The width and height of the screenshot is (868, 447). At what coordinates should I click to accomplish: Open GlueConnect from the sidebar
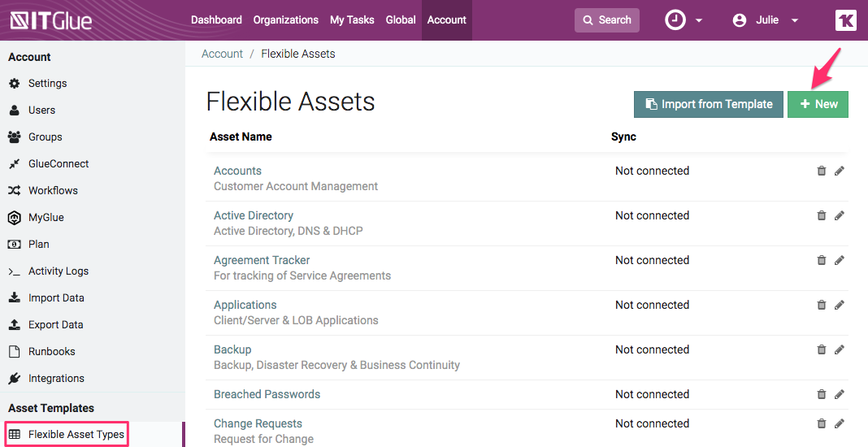(59, 163)
